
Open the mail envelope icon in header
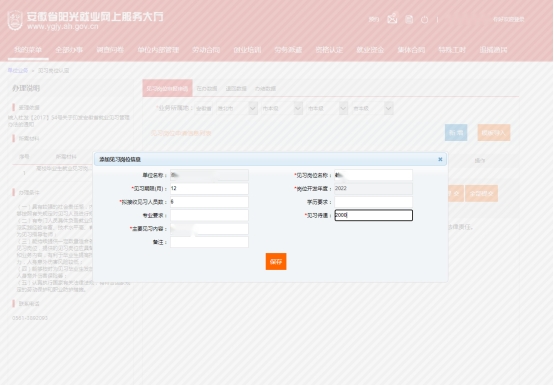(392, 19)
